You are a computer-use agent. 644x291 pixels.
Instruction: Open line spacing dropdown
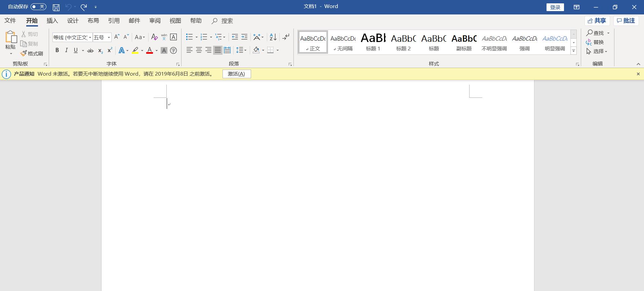click(241, 50)
